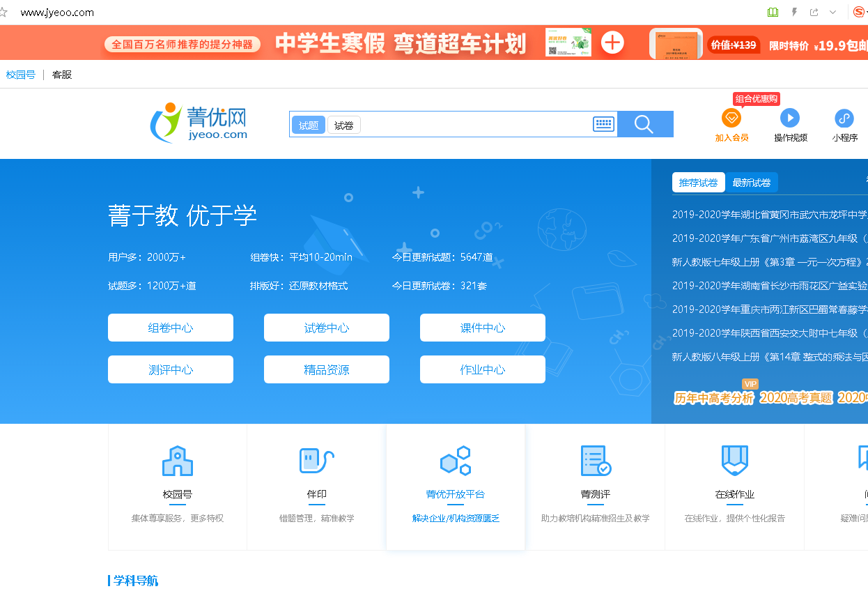This screenshot has height=605, width=868.
Task: Click the green reader mode icon in browser bar
Action: pos(773,12)
